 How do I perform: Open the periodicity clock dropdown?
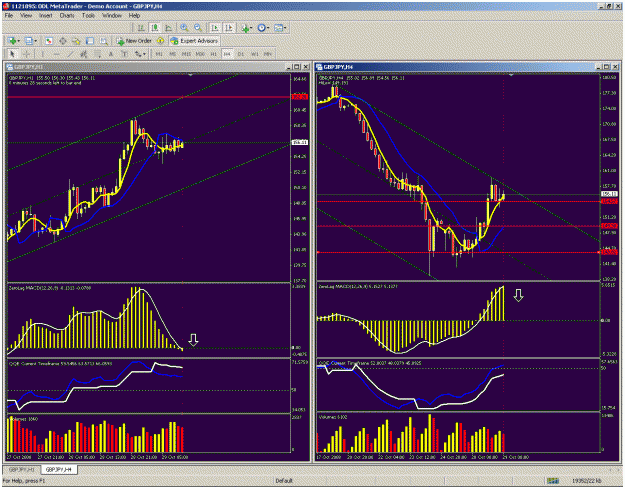point(263,28)
